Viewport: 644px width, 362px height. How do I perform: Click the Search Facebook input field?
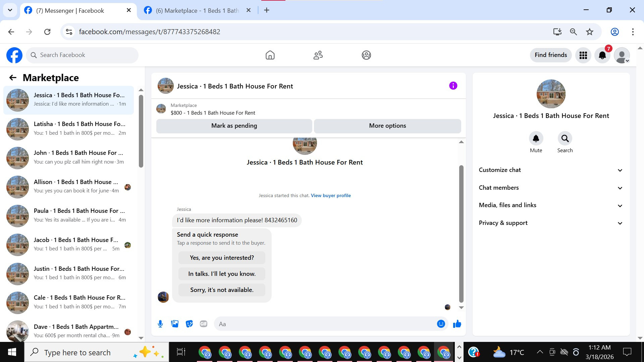[82, 55]
